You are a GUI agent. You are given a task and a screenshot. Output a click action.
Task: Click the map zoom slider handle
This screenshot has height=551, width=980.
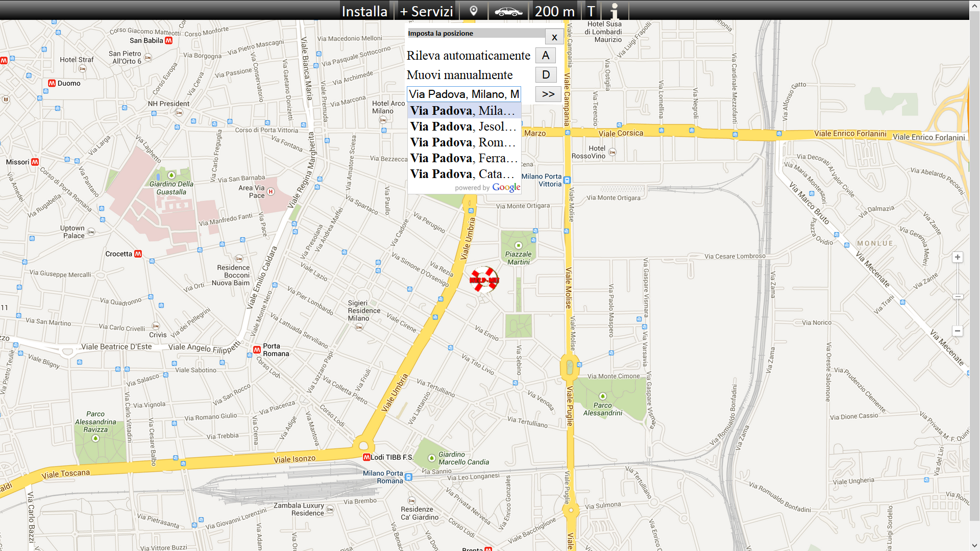tap(958, 296)
